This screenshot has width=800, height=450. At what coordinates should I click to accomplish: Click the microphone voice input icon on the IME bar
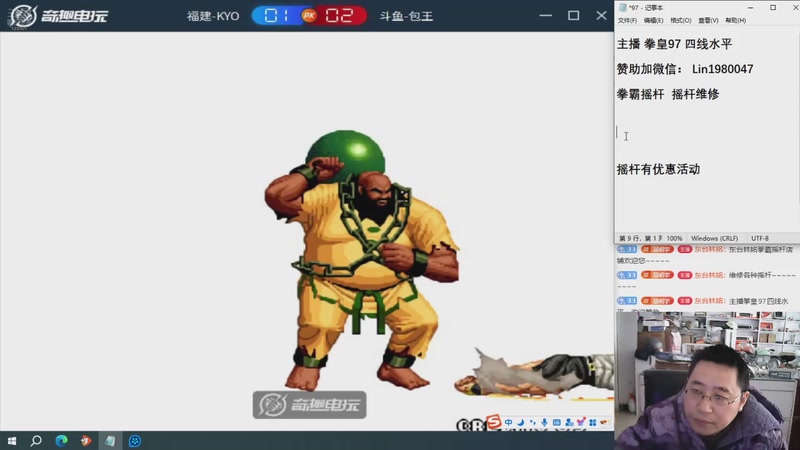(544, 422)
